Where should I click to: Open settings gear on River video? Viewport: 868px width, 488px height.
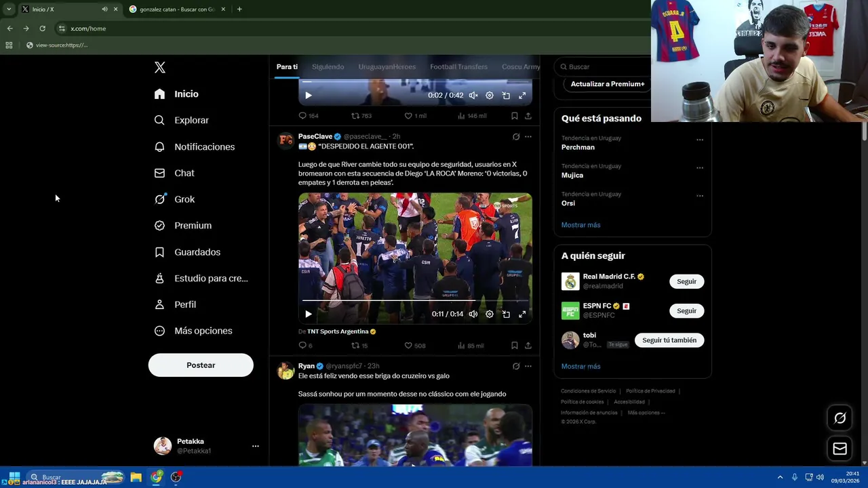click(x=490, y=314)
